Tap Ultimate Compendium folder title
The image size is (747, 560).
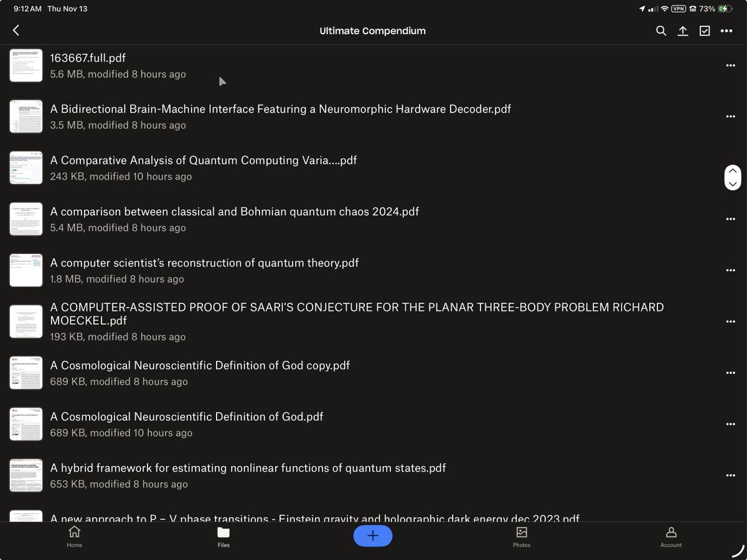373,30
